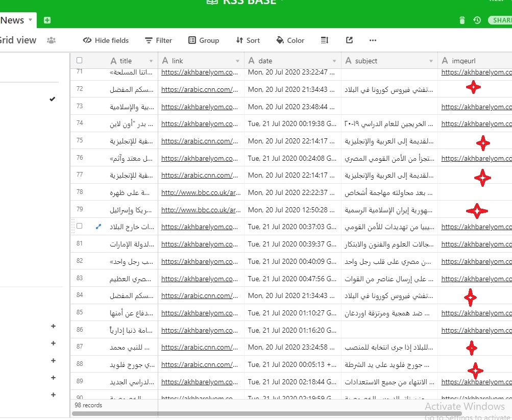Click the checkmark icon in the left sidebar
The image size is (512, 420).
pyautogui.click(x=52, y=99)
